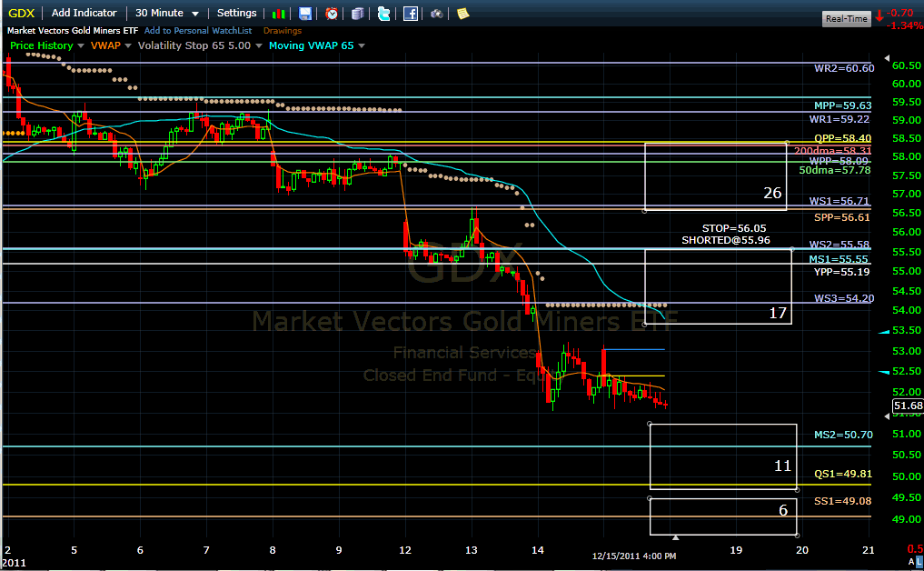Click the current price box 51.68
The width and height of the screenshot is (924, 571).
908,406
